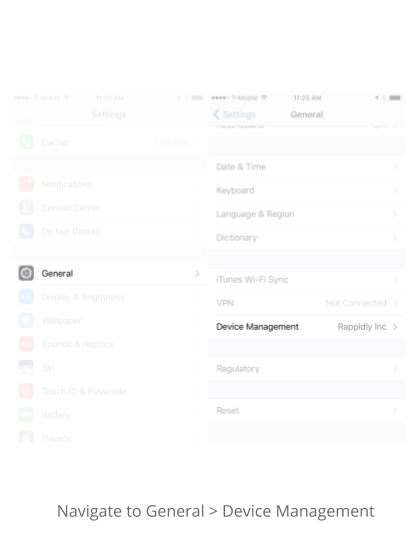Open Battery settings row

point(109,415)
